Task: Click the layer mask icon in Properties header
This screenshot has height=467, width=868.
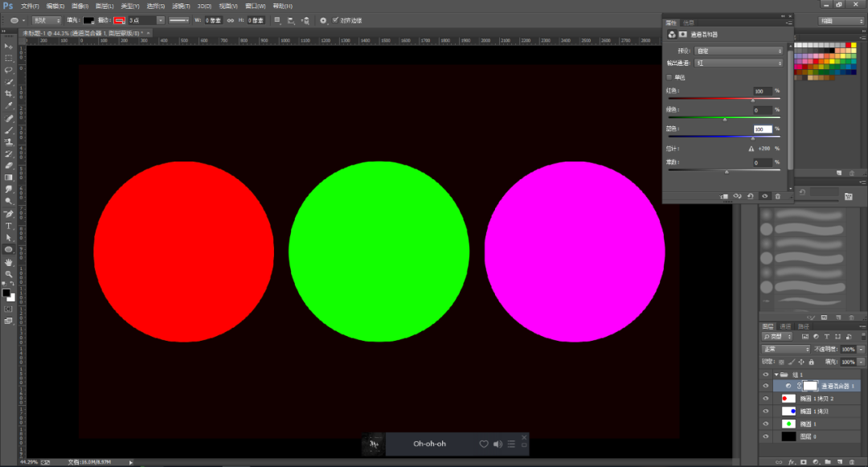Action: coord(682,35)
